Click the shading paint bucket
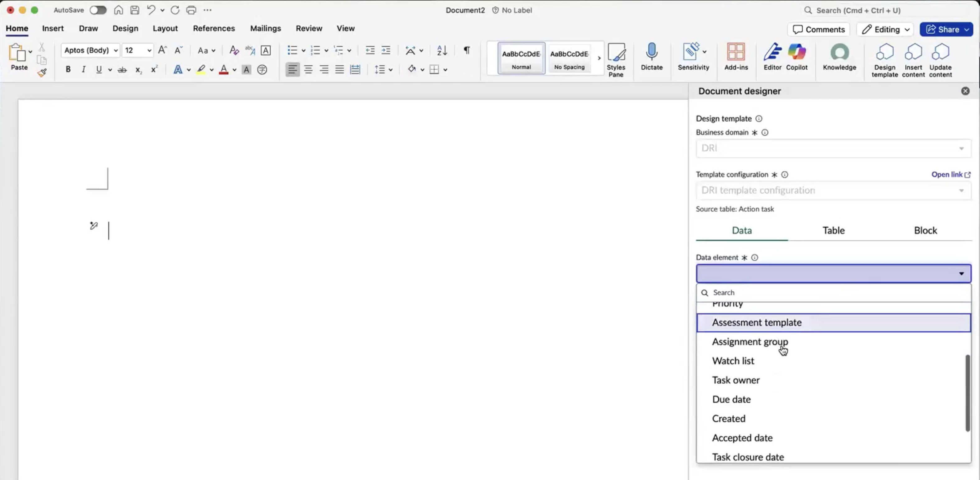This screenshot has height=480, width=980. (x=412, y=69)
